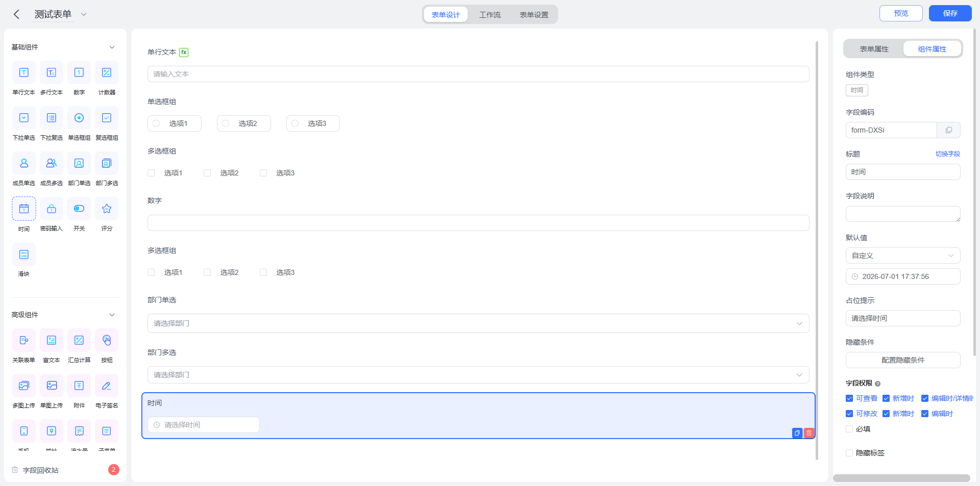The image size is (980, 486).
Task: Open the 默认值 自定义 dropdown
Action: pyautogui.click(x=903, y=255)
